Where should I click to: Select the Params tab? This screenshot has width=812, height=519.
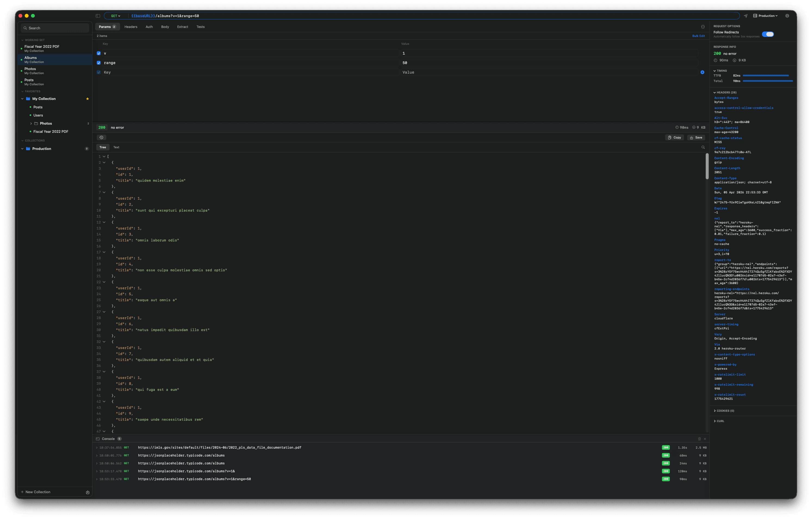[107, 27]
